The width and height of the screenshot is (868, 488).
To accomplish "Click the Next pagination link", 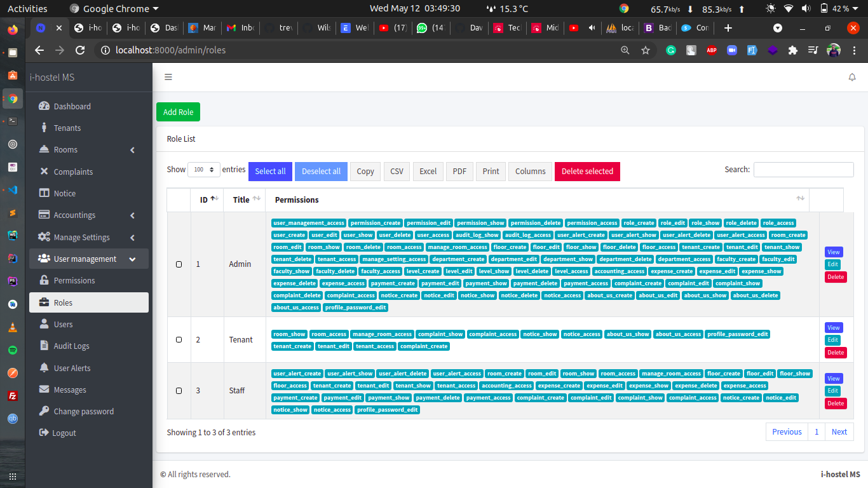I will [x=839, y=431].
